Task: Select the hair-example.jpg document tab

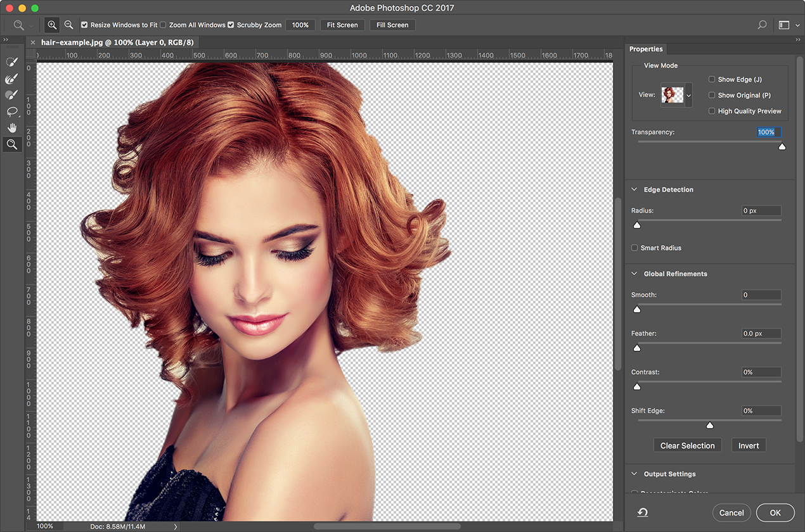Action: point(117,42)
